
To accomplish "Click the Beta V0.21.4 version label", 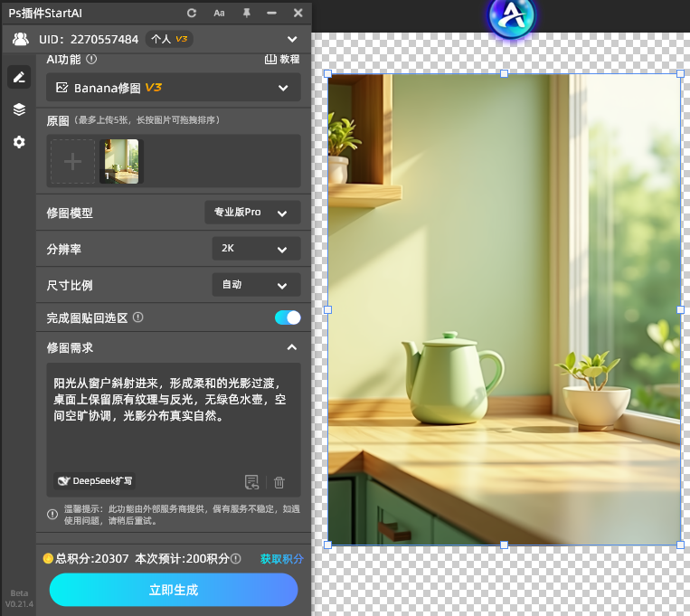I will coord(19,599).
